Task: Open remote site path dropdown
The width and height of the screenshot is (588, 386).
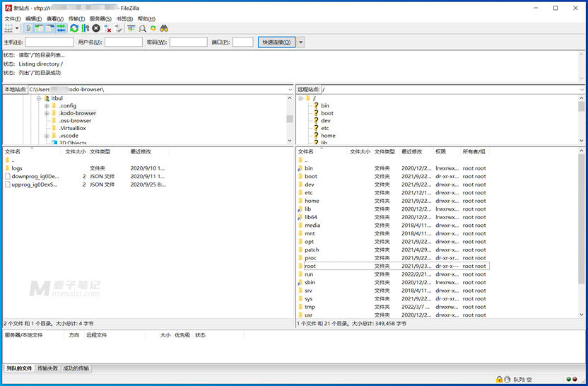Action: tap(582, 90)
